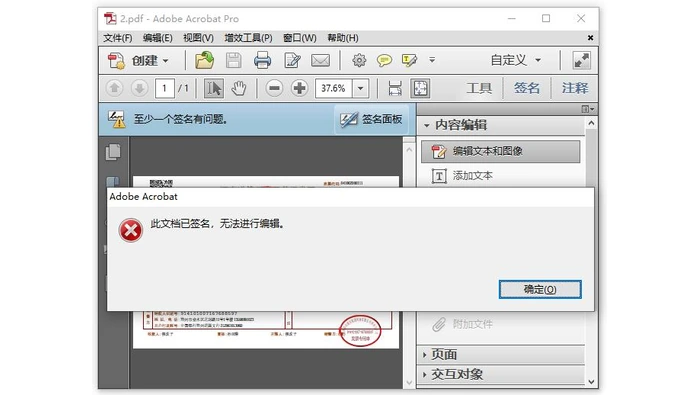Click the document scroll down arrow
This screenshot has width=700, height=395.
(409, 383)
